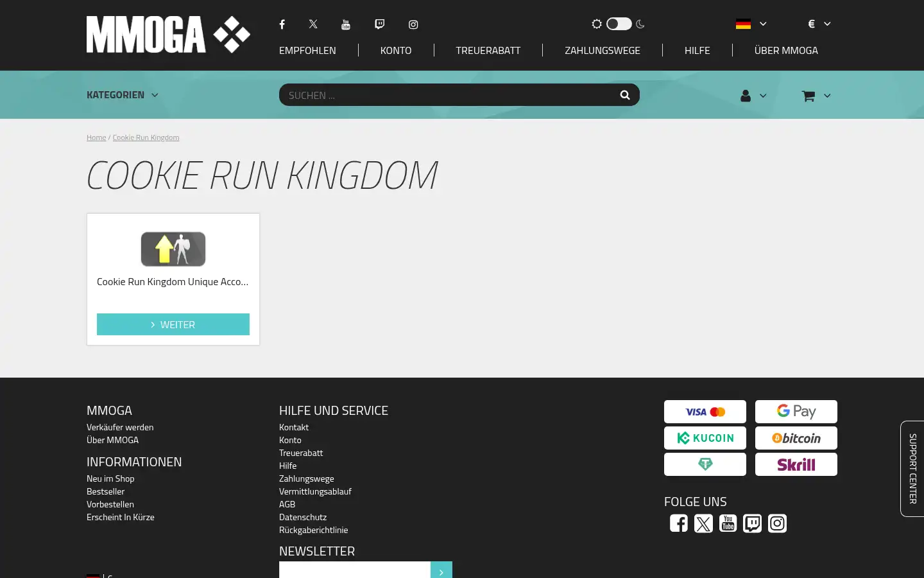924x578 pixels.
Task: Click Google Pay payment badge
Action: pos(796,412)
